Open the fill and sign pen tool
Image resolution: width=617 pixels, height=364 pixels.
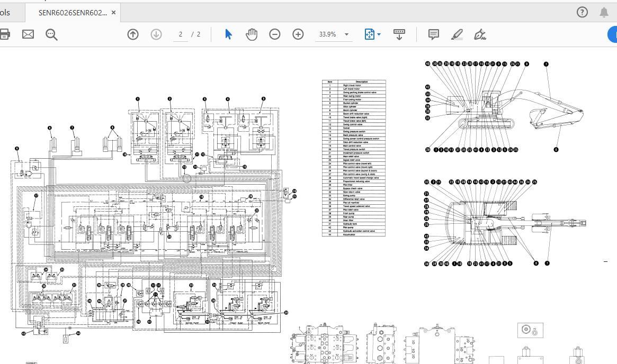pos(480,34)
